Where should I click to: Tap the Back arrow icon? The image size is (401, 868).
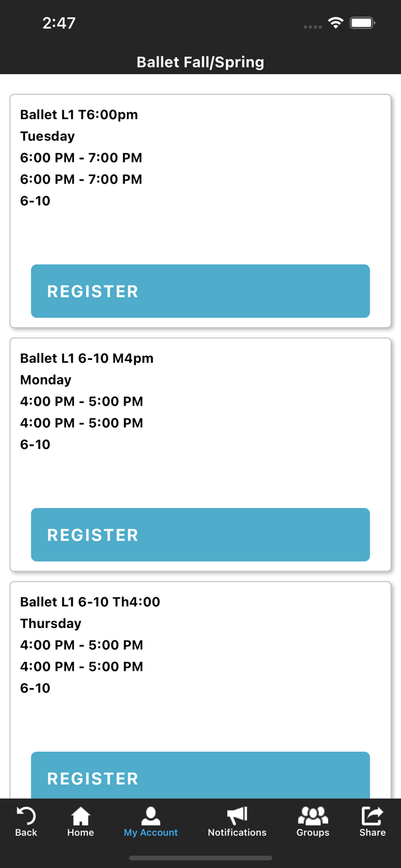[x=26, y=817]
